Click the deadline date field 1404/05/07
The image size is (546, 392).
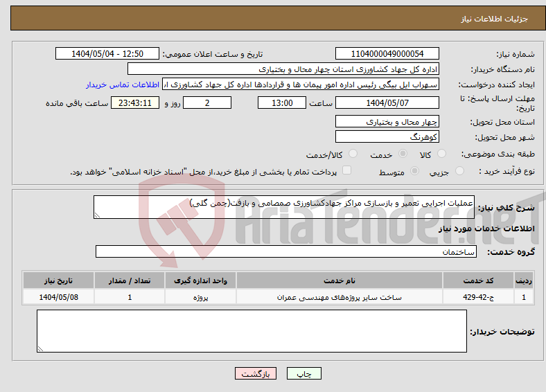point(387,103)
